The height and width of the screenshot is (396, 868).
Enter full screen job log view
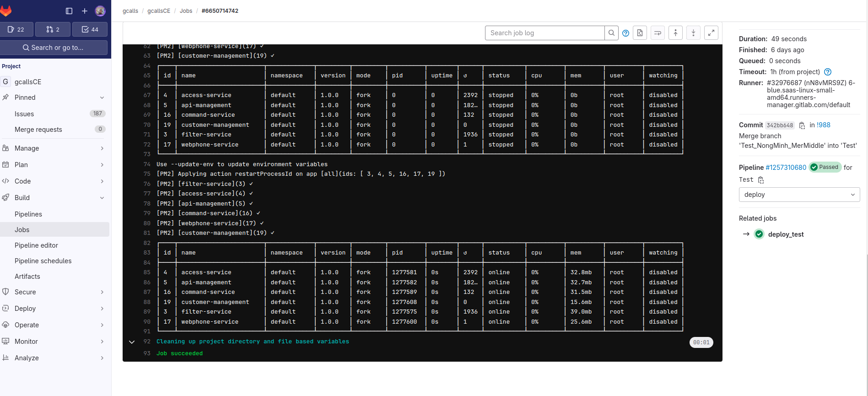711,33
